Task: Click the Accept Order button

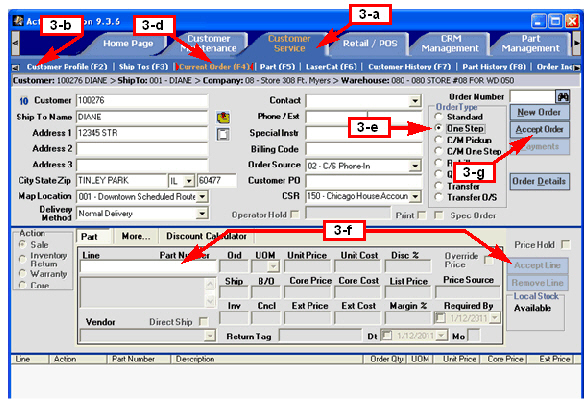Action: click(x=539, y=129)
